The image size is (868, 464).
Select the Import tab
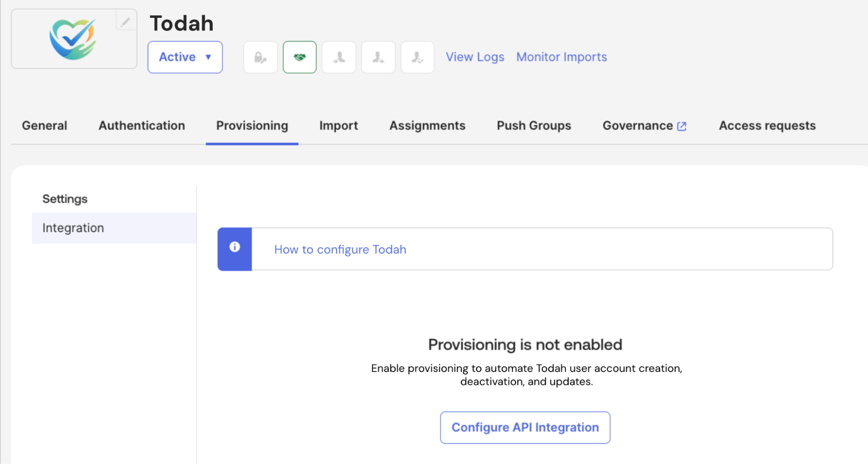[338, 125]
